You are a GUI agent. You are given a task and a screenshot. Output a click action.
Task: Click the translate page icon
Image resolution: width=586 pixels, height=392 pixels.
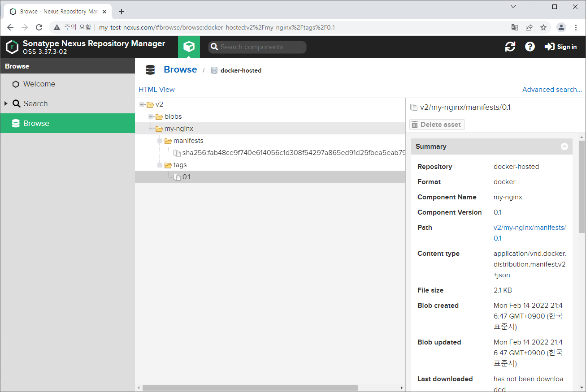click(515, 27)
